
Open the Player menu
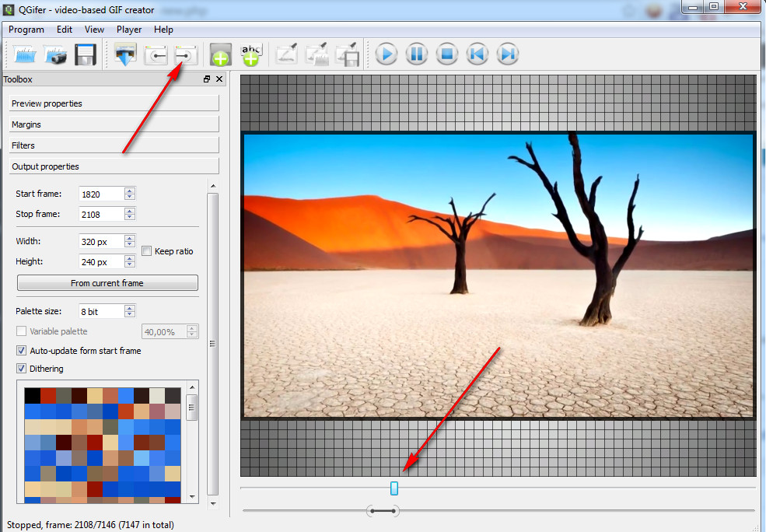pyautogui.click(x=129, y=30)
